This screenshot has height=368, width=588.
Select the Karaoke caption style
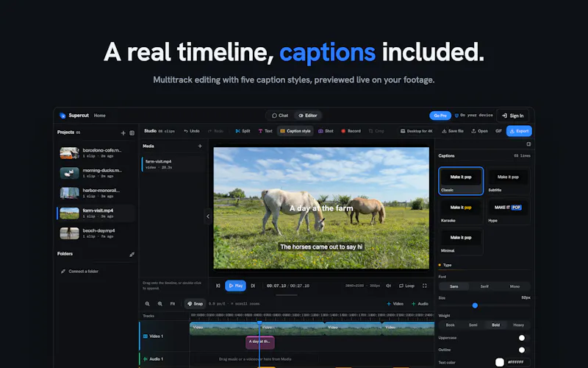[x=461, y=211]
